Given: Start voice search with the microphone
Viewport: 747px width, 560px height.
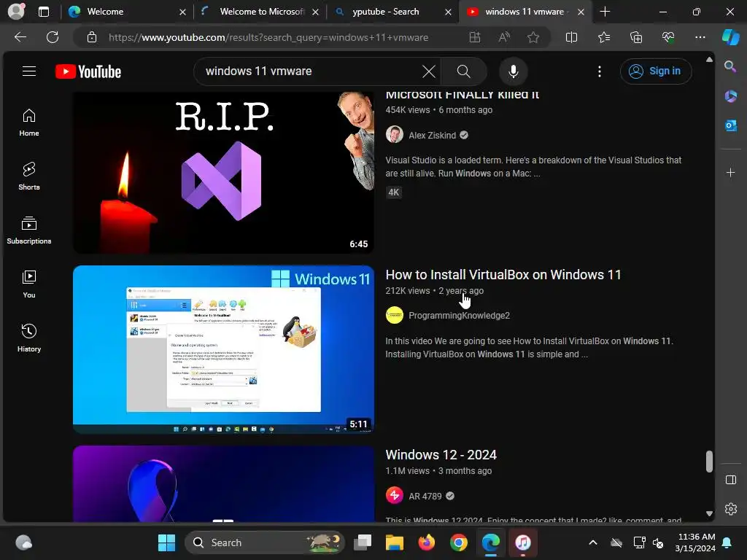Looking at the screenshot, I should [513, 71].
